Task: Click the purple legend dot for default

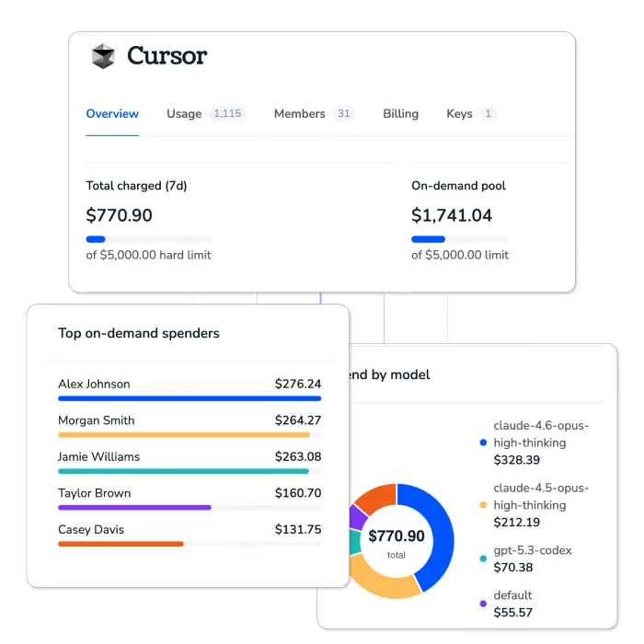Action: (x=483, y=604)
